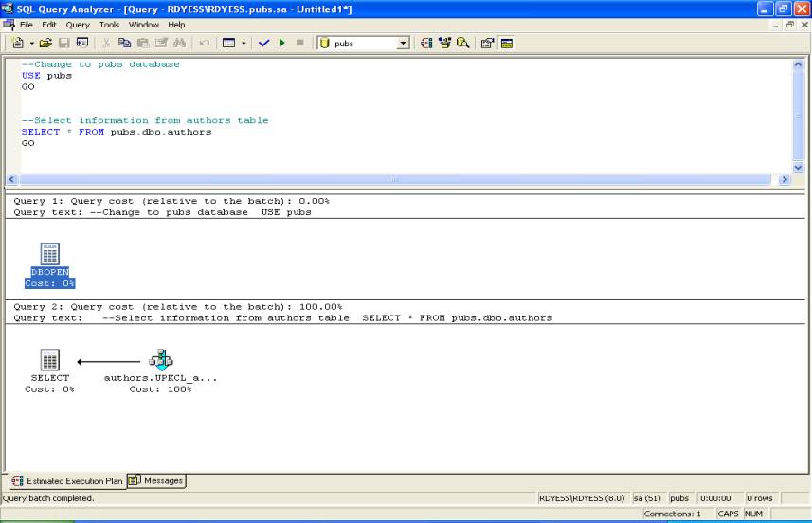Viewport: 812px width, 523px height.
Task: Open the Window menu
Action: point(144,25)
